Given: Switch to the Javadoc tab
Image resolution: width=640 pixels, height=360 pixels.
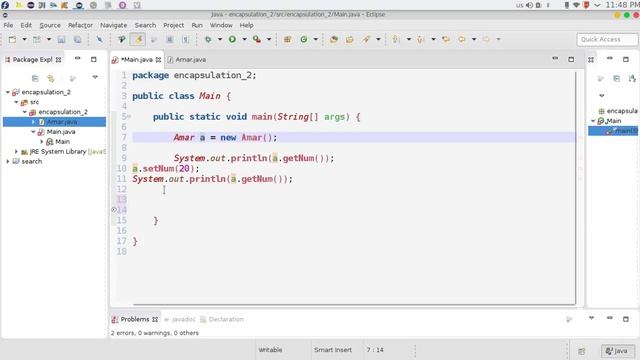Looking at the screenshot, I should (x=180, y=319).
